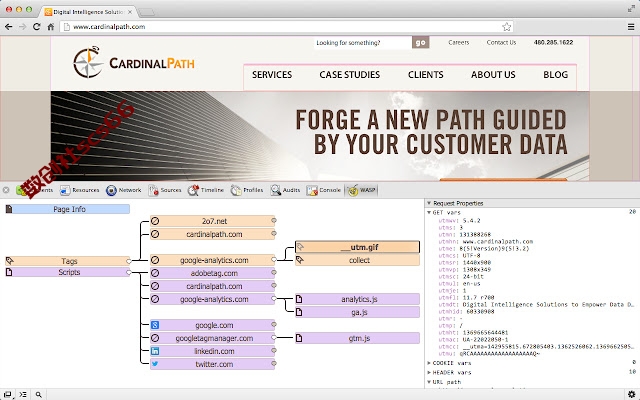This screenshot has height=400, width=640.
Task: Collapse the Scripts node connector circle
Action: click(x=129, y=272)
